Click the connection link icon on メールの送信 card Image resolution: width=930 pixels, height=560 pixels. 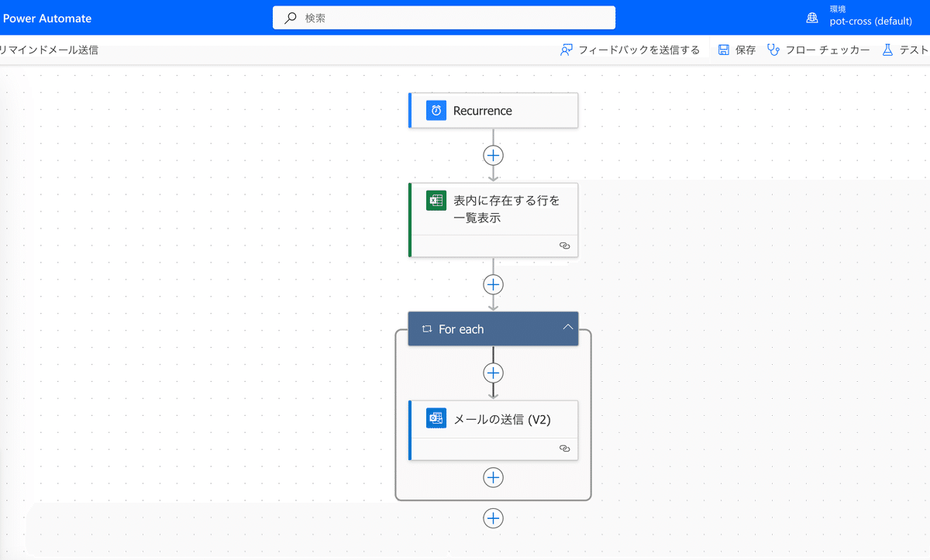point(564,448)
